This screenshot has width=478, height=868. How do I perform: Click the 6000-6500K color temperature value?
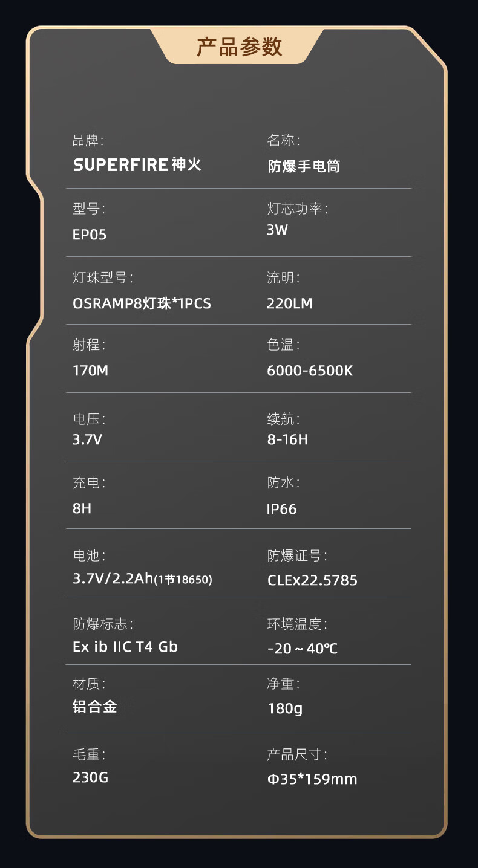[310, 371]
